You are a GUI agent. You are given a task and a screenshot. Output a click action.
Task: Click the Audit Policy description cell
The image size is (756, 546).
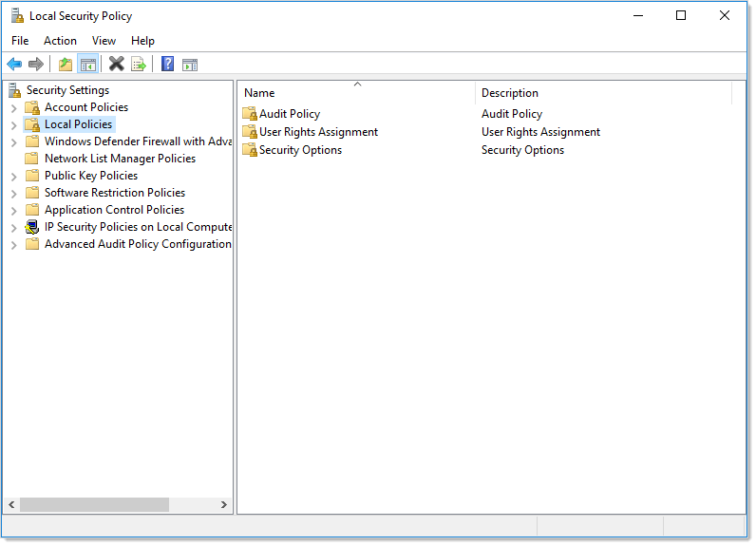coord(512,114)
